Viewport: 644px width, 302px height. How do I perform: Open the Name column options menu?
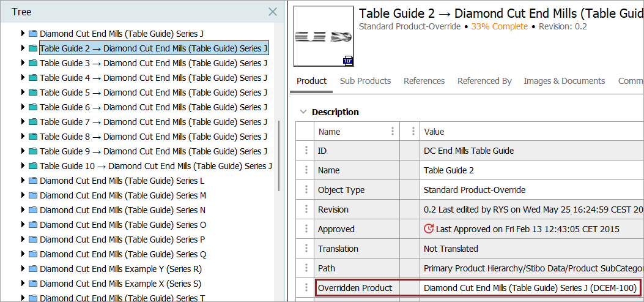[x=392, y=132]
